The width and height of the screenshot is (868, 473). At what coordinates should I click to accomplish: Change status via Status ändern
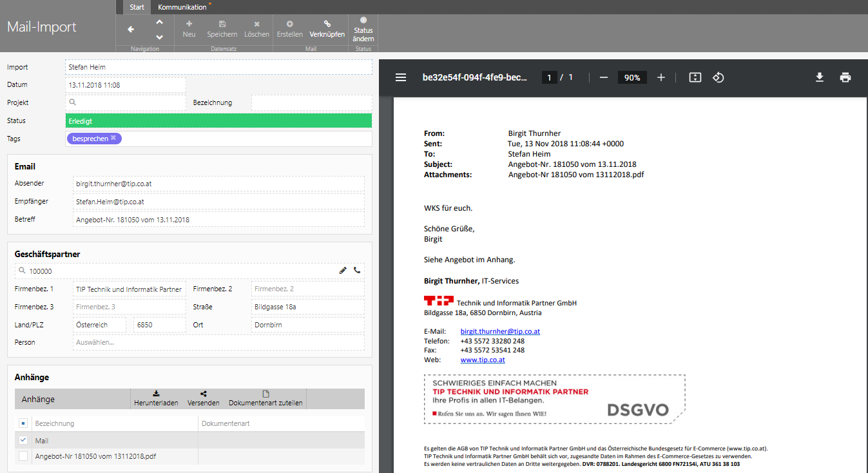coord(363,30)
